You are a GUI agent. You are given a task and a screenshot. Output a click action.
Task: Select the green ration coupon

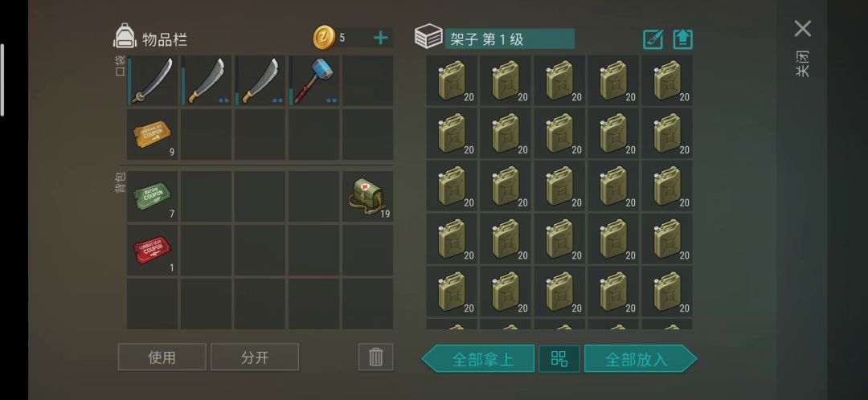coord(152,197)
